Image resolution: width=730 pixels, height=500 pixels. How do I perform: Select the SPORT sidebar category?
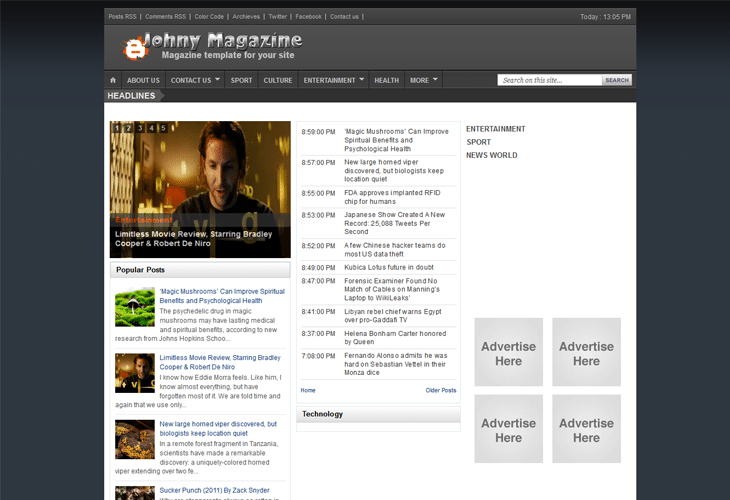pyautogui.click(x=479, y=142)
